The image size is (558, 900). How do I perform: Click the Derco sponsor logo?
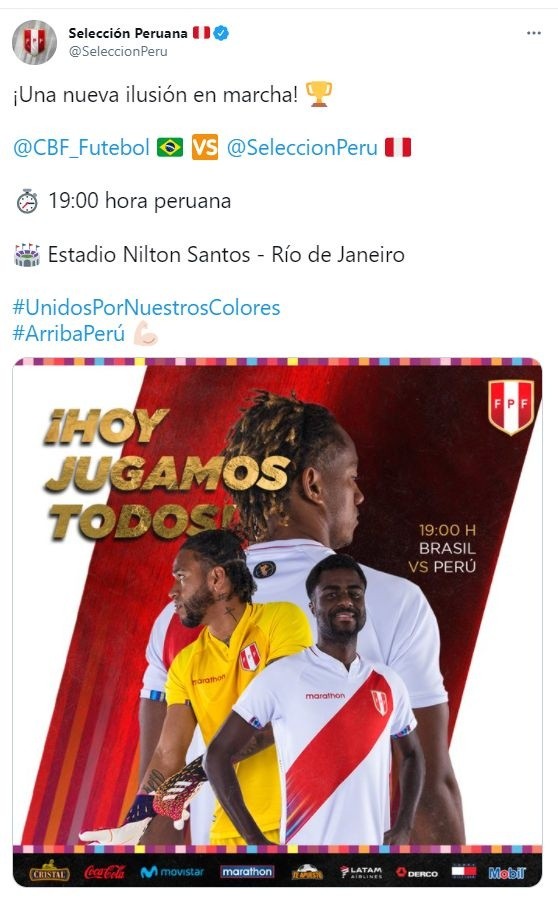(x=417, y=872)
